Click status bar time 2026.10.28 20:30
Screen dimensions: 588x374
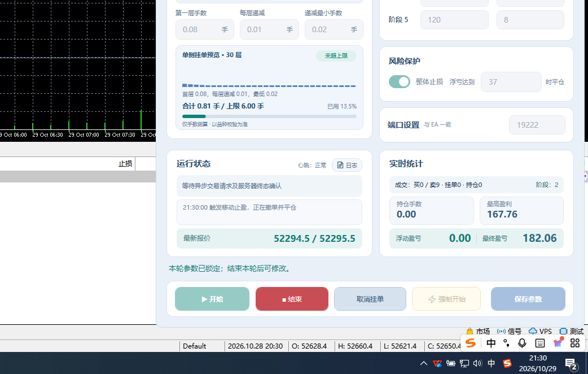coord(256,346)
